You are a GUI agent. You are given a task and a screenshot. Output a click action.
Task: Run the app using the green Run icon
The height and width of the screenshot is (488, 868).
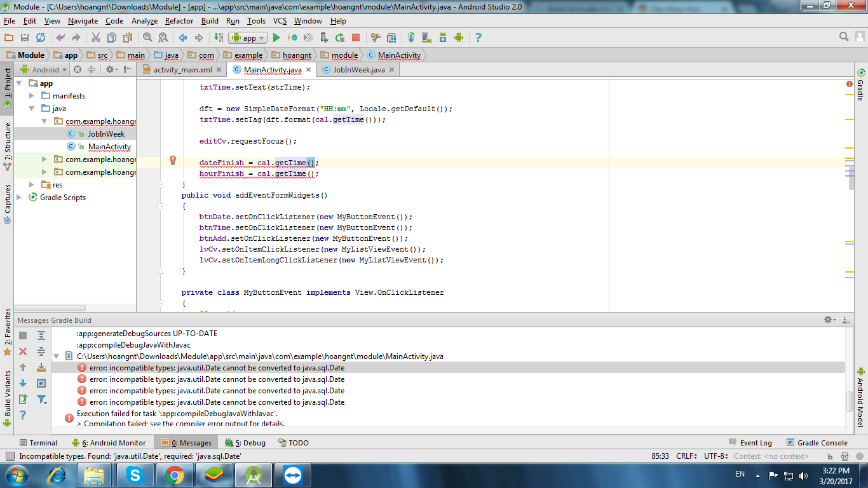coord(276,37)
